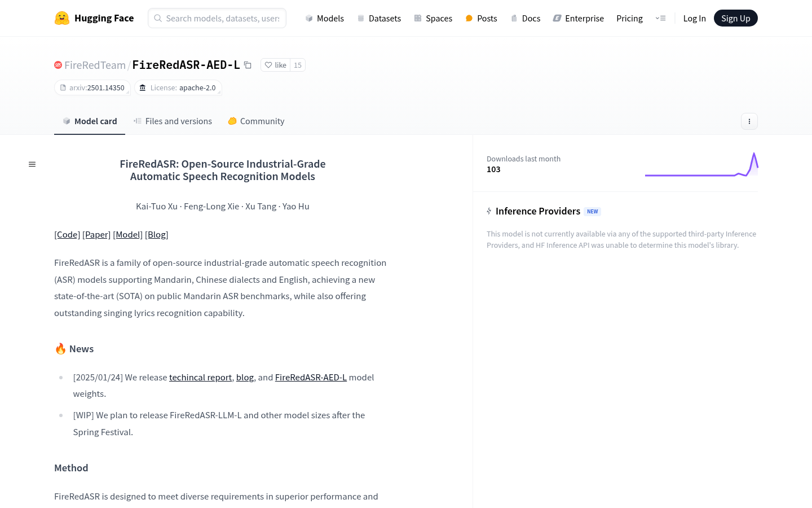Click the Inference Providers lightning icon

tap(489, 211)
